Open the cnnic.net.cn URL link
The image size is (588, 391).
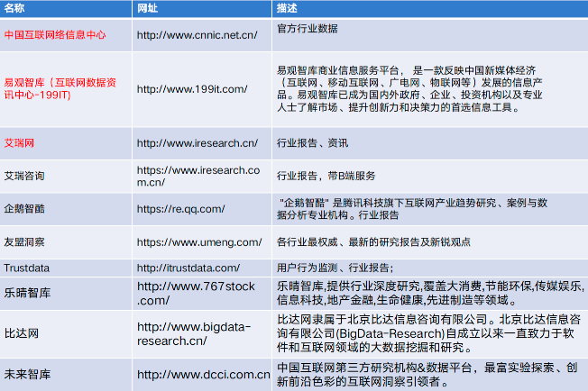click(197, 35)
